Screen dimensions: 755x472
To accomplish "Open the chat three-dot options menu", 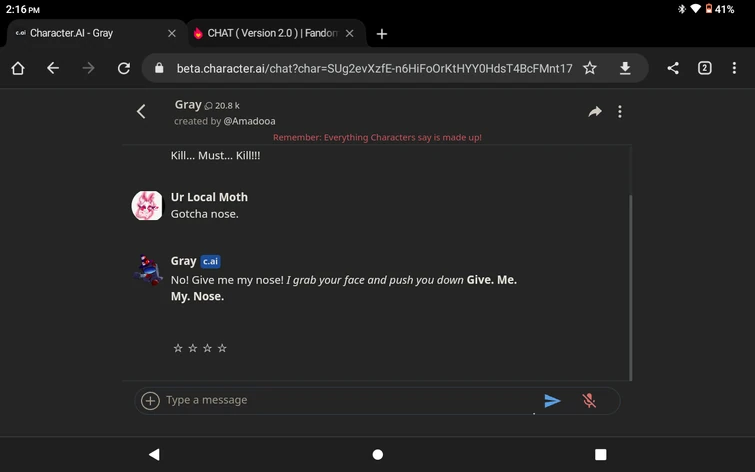I will point(620,112).
